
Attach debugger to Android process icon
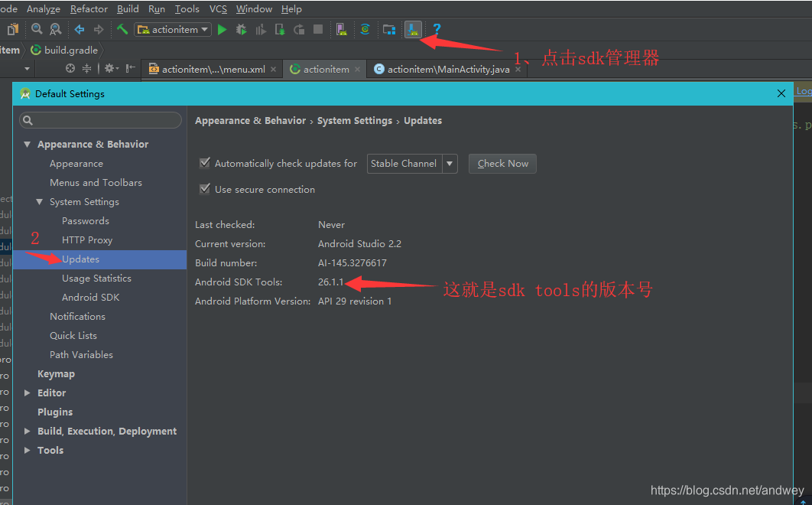[280, 30]
